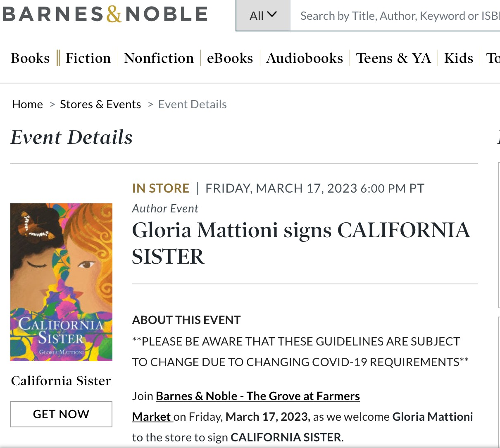Click the Barnes & Noble logo

pyautogui.click(x=105, y=14)
